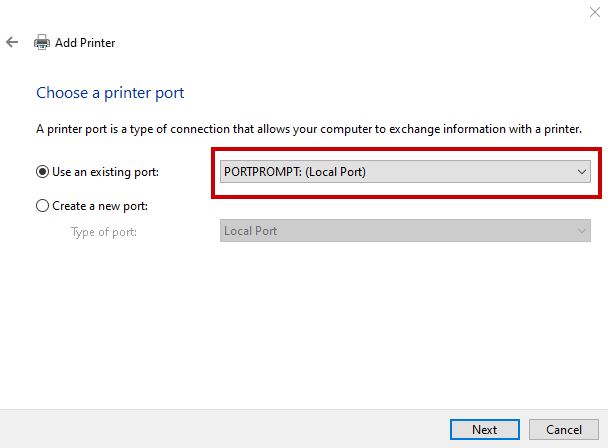This screenshot has width=608, height=448.
Task: Close the Add Printer dialog
Action: [595, 12]
